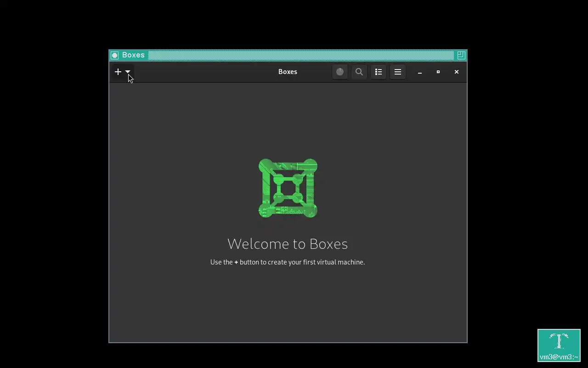Switch to list view
The width and height of the screenshot is (588, 368).
pyautogui.click(x=379, y=72)
